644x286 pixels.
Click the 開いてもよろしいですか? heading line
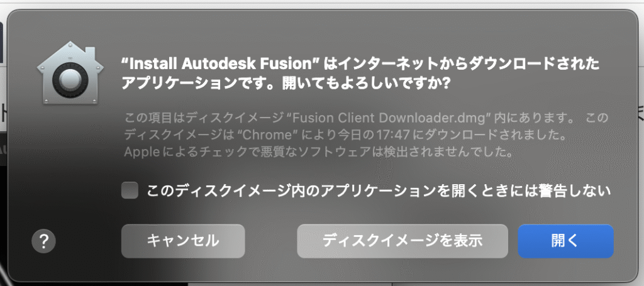point(367,84)
